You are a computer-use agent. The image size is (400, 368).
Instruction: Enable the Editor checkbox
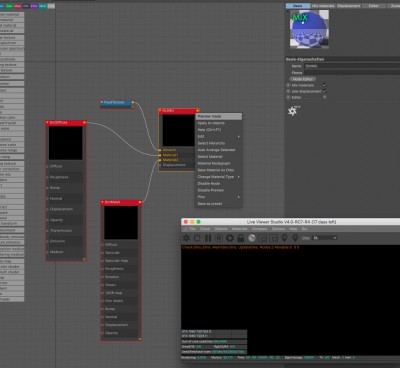pyautogui.click(x=324, y=97)
